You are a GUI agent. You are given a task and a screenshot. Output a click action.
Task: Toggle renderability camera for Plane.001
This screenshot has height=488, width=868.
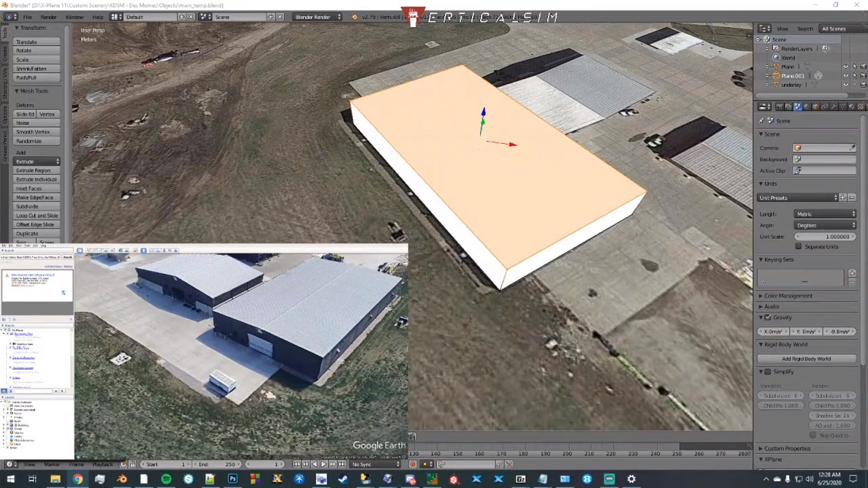click(863, 76)
